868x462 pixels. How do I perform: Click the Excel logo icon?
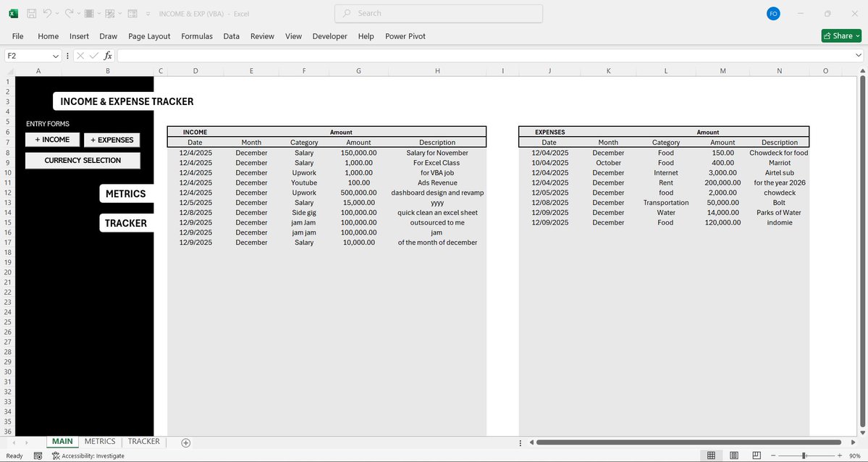click(13, 13)
